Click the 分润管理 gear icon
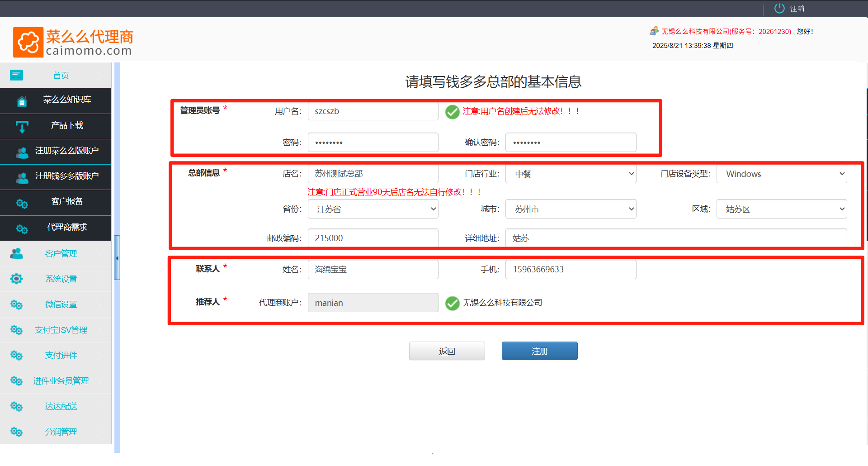This screenshot has height=466, width=868. tap(17, 432)
